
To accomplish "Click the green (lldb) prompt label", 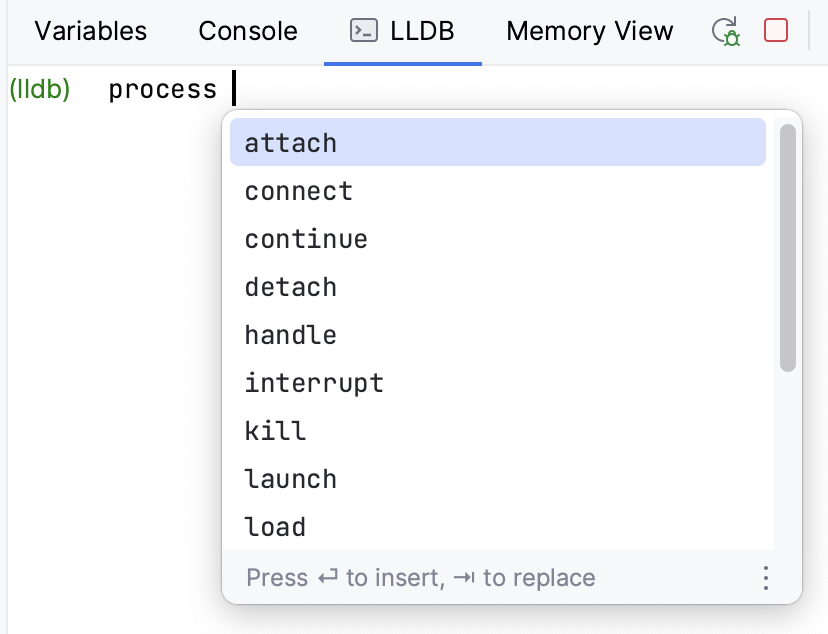I will [42, 88].
